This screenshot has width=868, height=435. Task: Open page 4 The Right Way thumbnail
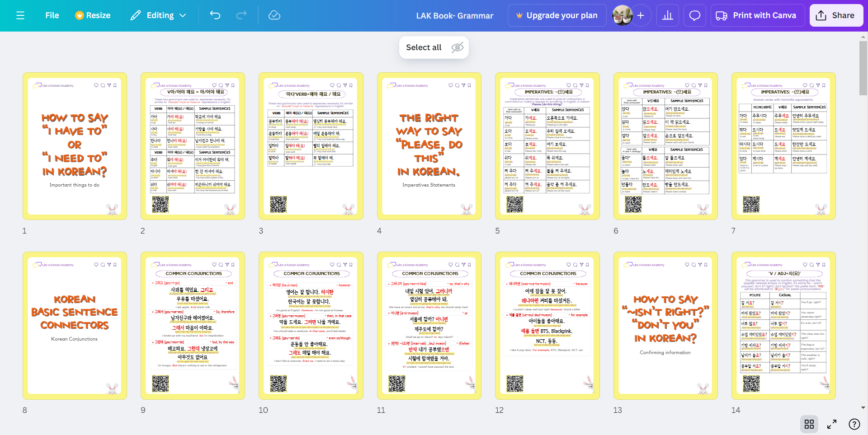[x=429, y=146]
